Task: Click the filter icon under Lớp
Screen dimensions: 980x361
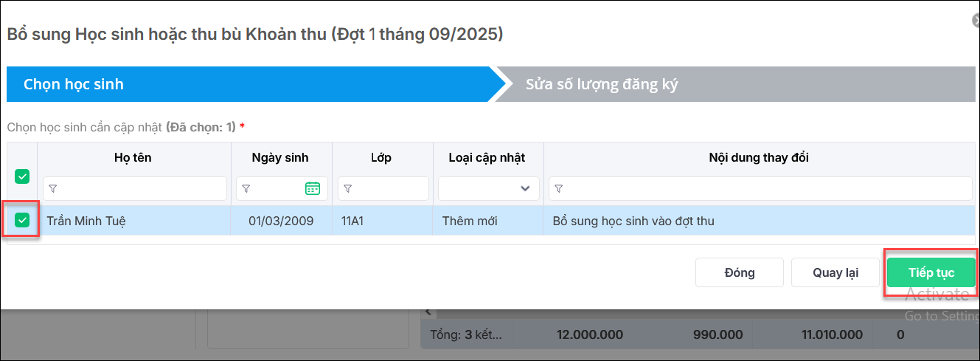Action: (348, 189)
